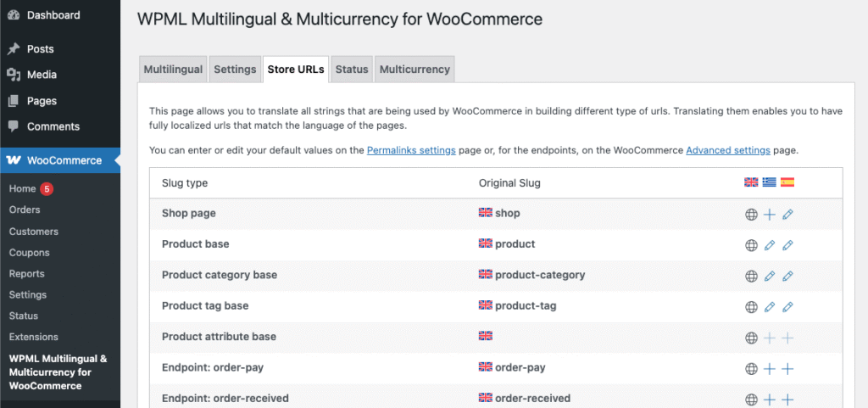The width and height of the screenshot is (868, 408).
Task: Edit Spanish translation of Product category base
Action: coord(787,276)
